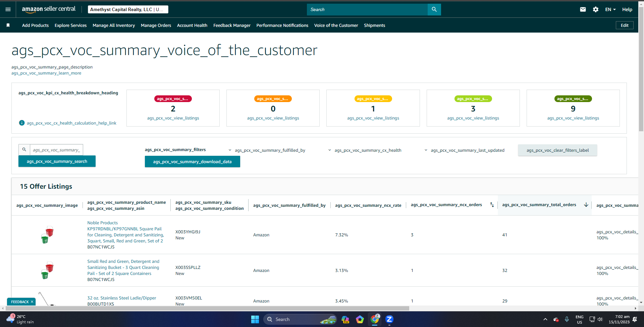Click the Feedback tab label

point(20,302)
